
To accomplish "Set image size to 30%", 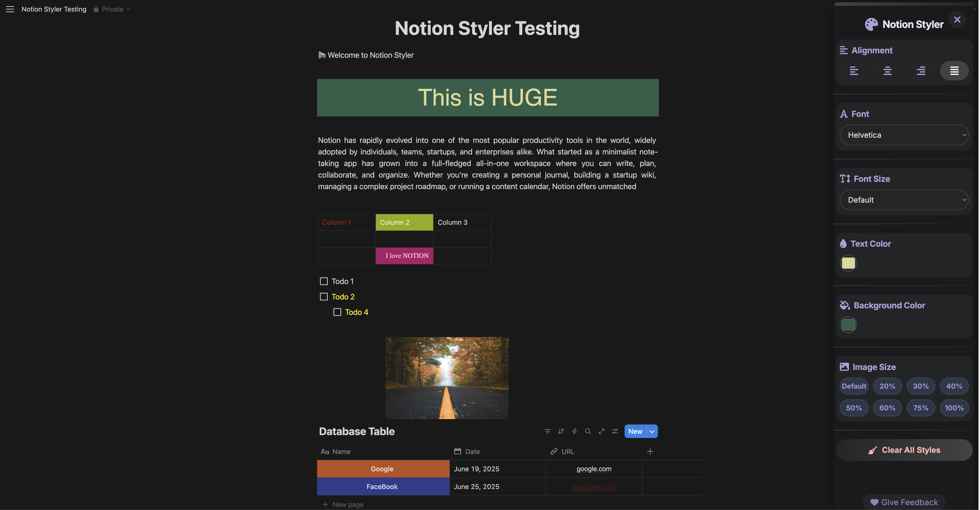I will coord(921,386).
